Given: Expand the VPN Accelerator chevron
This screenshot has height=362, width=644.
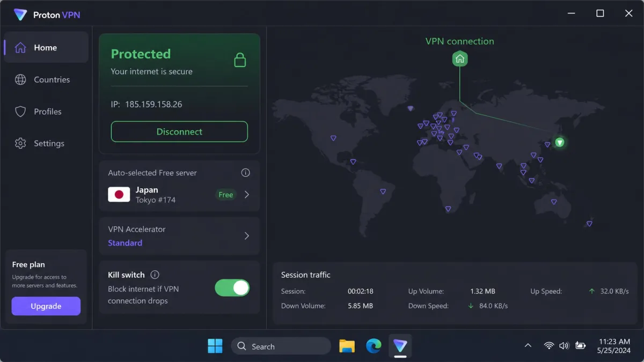Looking at the screenshot, I should (x=247, y=236).
